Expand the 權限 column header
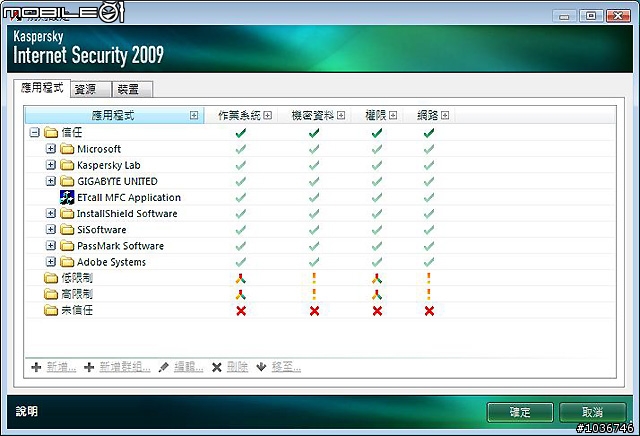Screen dimensions: 640x436 [393, 116]
